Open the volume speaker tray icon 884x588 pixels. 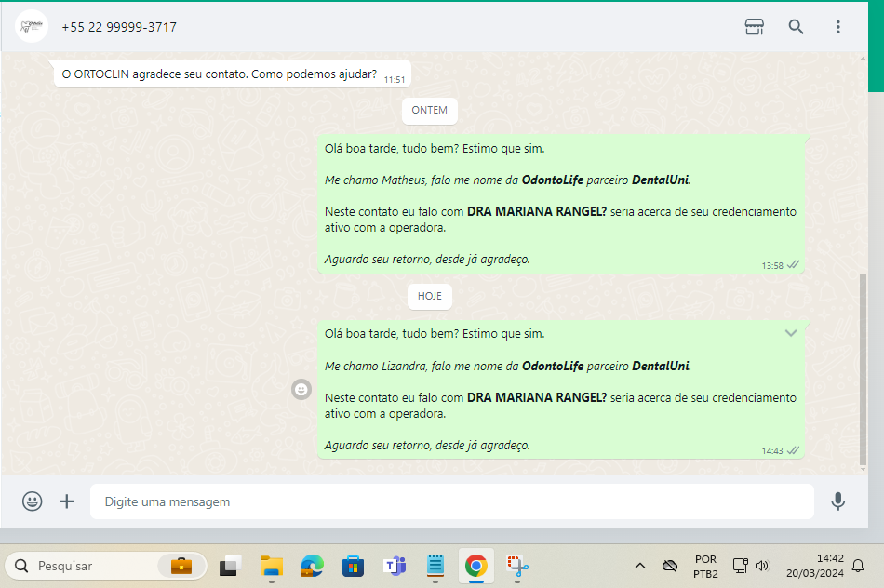[x=762, y=566]
